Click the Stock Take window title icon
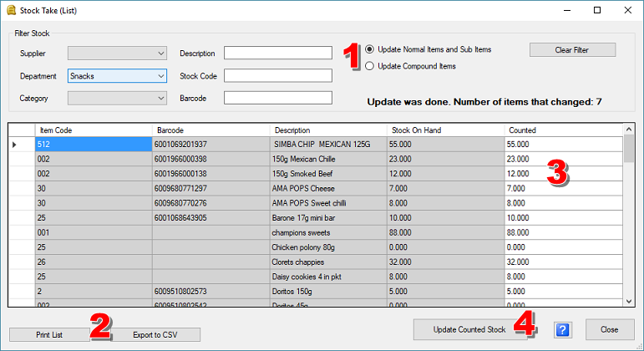This screenshot has height=351, width=644. (9, 10)
